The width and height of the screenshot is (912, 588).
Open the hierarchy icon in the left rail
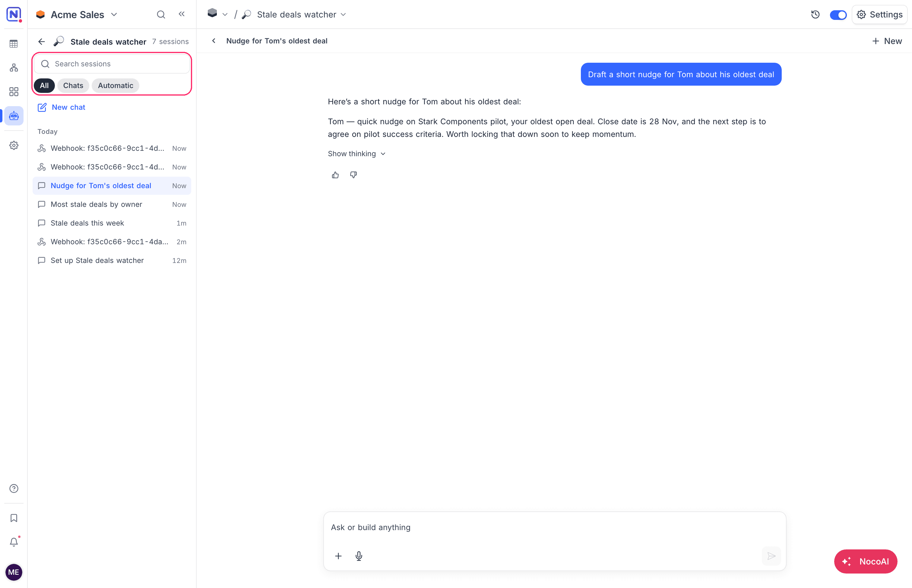[14, 68]
